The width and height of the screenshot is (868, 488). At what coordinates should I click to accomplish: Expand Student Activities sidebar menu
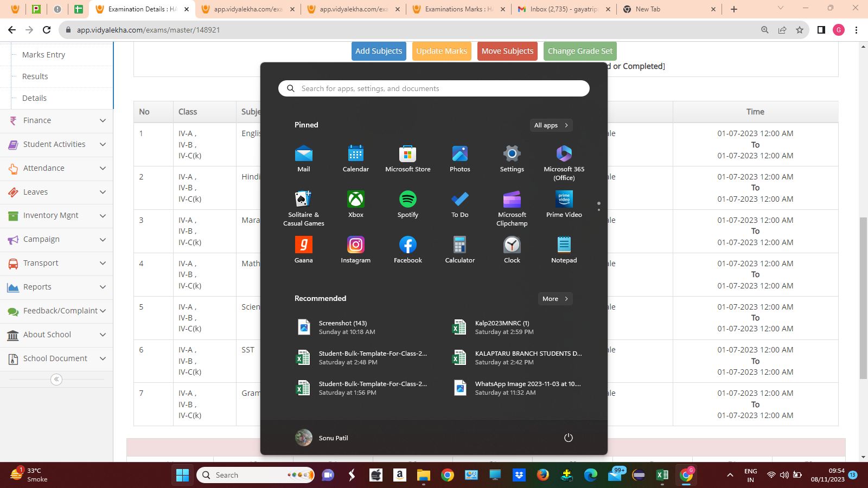click(x=56, y=144)
